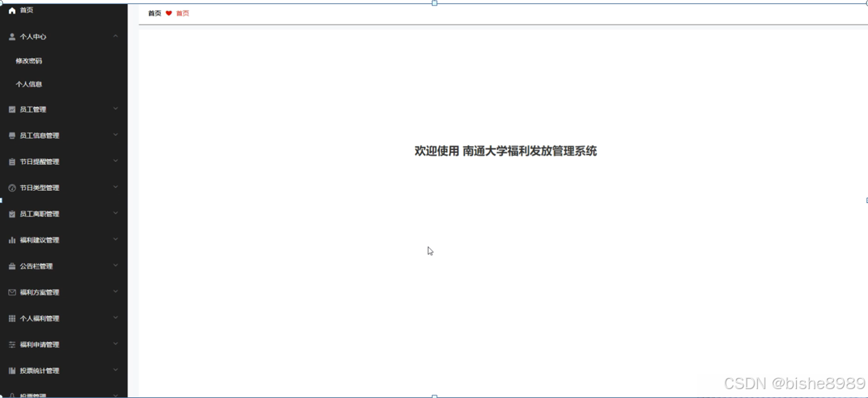
Task: Open the 福利方案管理 menu label
Action: (x=40, y=293)
